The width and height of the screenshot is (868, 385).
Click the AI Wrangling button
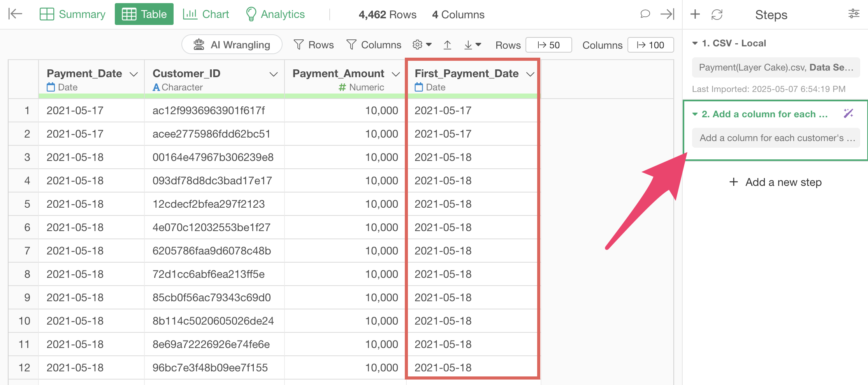click(232, 45)
